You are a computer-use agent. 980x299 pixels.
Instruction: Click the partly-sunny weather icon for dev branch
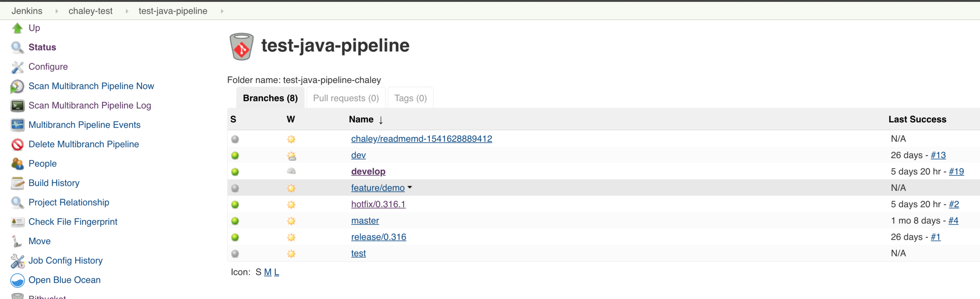(x=291, y=156)
